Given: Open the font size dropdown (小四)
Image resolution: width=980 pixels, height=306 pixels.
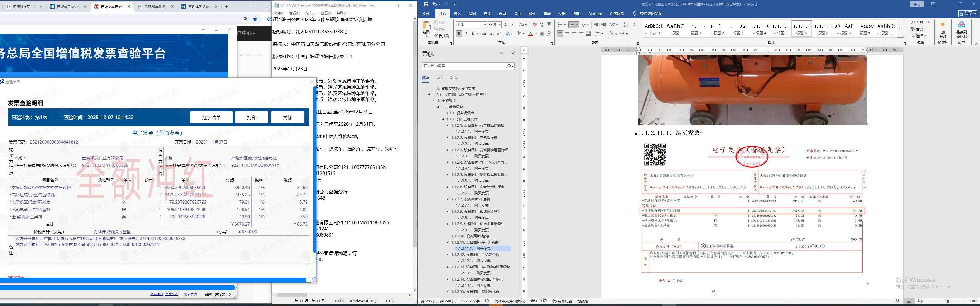Looking at the screenshot, I should pos(499,25).
